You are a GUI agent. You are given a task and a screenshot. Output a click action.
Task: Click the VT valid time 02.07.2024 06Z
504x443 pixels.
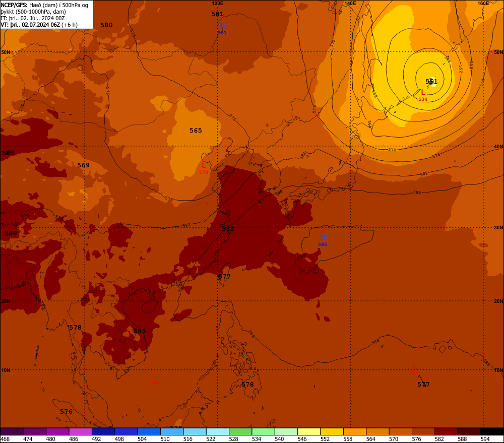coord(39,25)
